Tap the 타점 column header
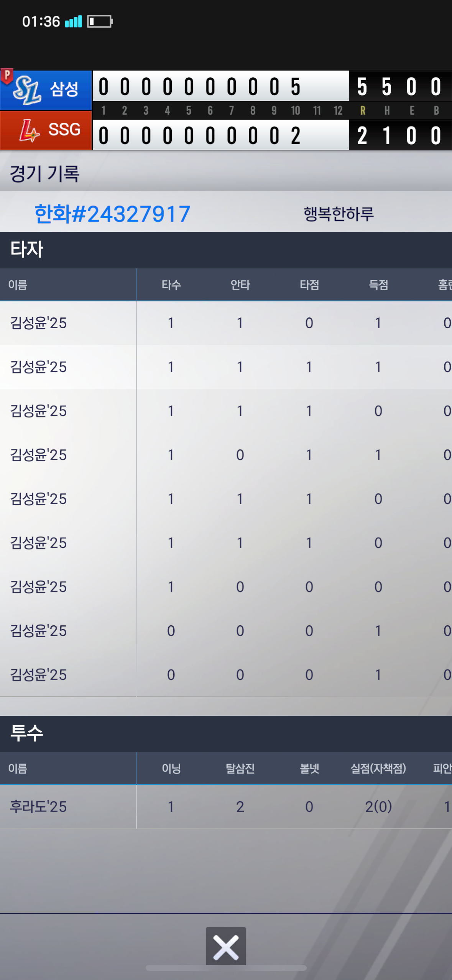The image size is (452, 980). pos(309,285)
